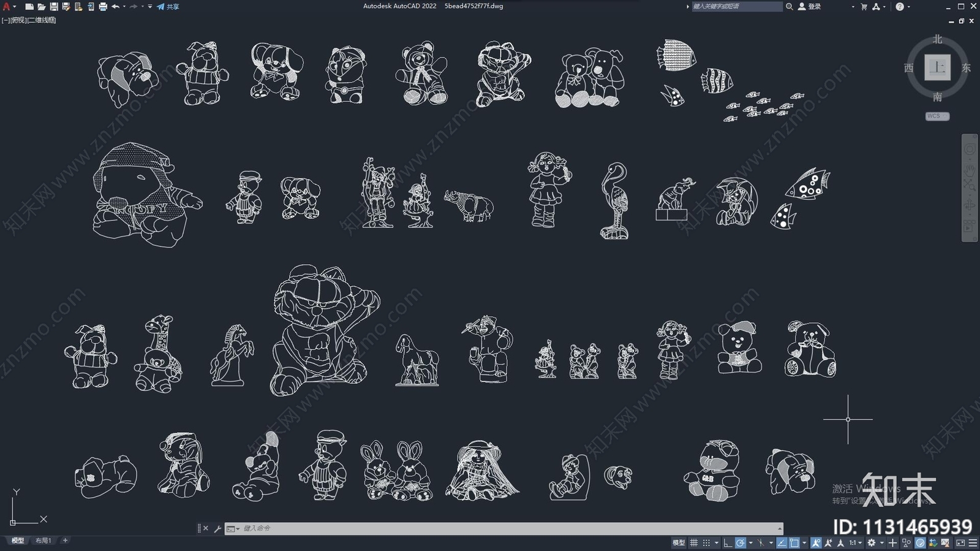Expand the annotation scale 1:1 dropdown
This screenshot has width=980, height=551.
pos(855,542)
